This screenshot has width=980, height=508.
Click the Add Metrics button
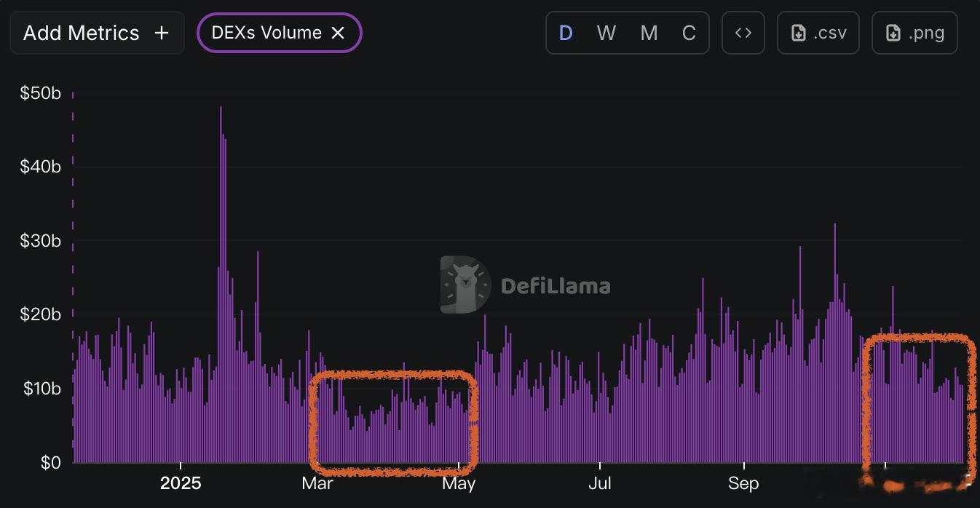[97, 33]
